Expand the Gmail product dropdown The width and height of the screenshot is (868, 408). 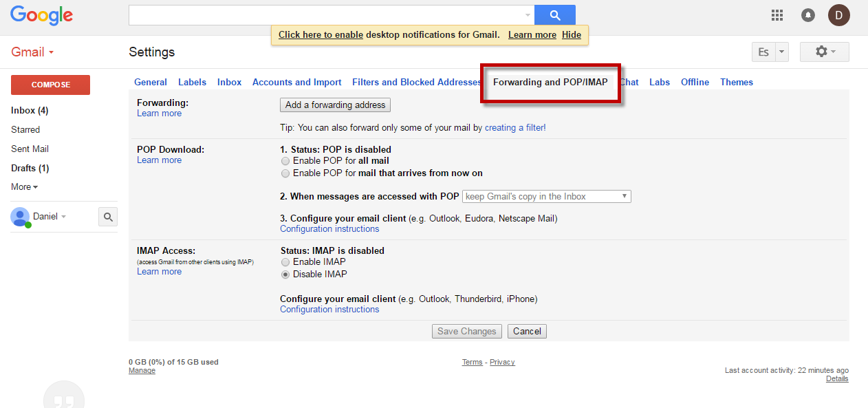(x=32, y=52)
